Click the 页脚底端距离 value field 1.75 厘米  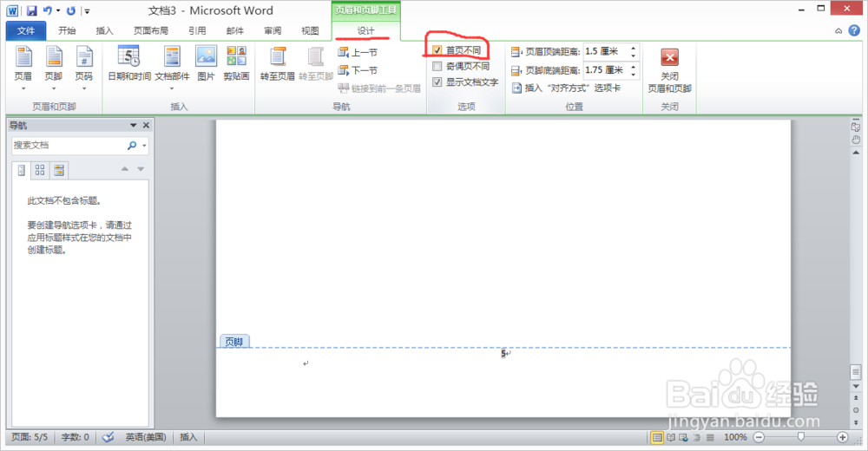pyautogui.click(x=606, y=69)
